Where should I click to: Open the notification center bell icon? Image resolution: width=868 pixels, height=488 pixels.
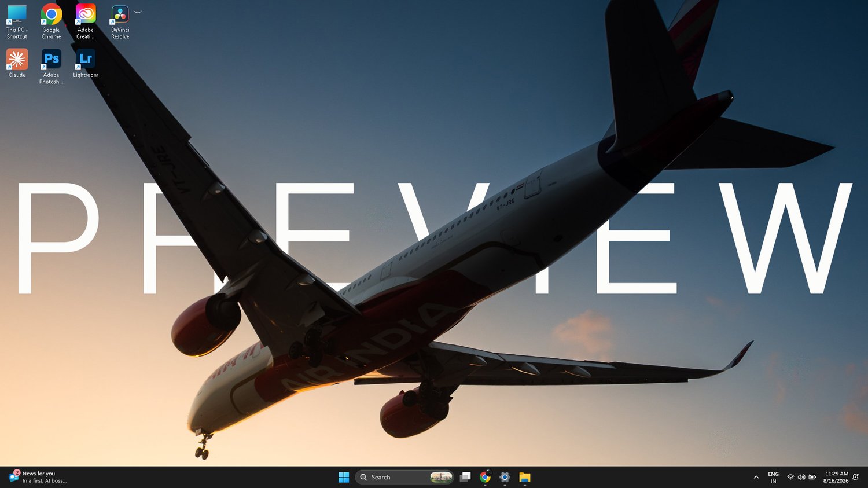pos(856,477)
